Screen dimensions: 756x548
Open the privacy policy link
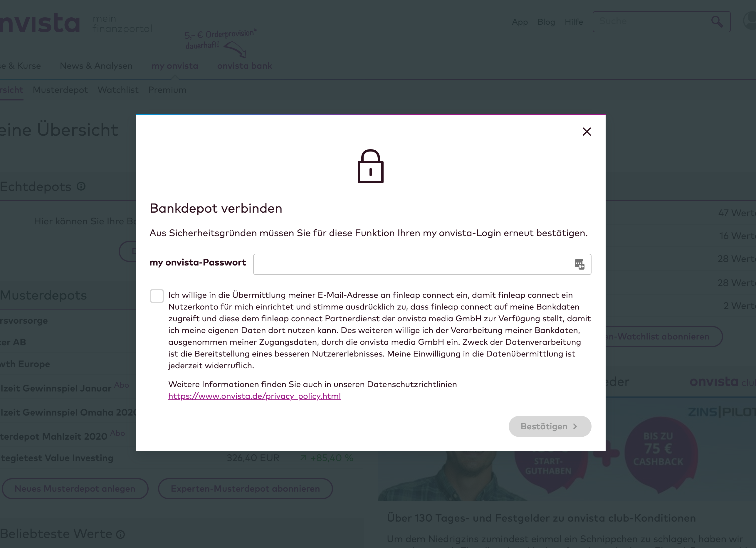click(x=254, y=396)
